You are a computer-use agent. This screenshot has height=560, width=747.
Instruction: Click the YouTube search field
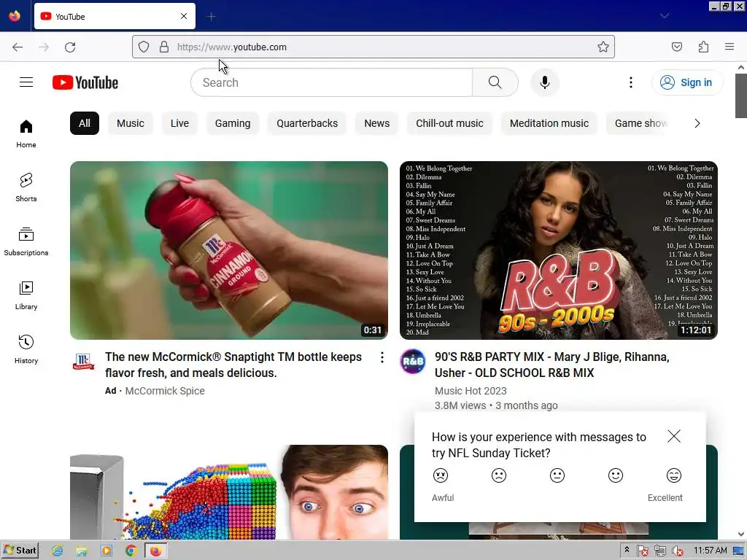pyautogui.click(x=332, y=82)
